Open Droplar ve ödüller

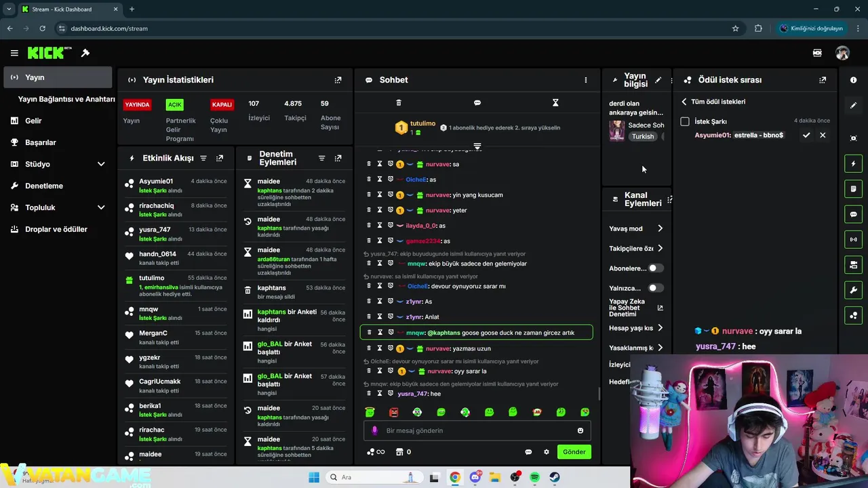click(x=58, y=229)
